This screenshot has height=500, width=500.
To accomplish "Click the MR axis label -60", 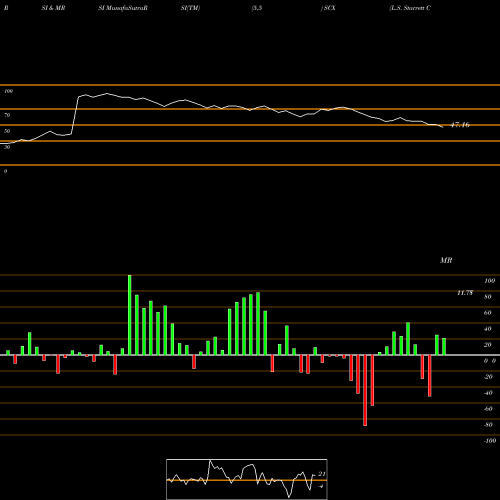I will [488, 409].
